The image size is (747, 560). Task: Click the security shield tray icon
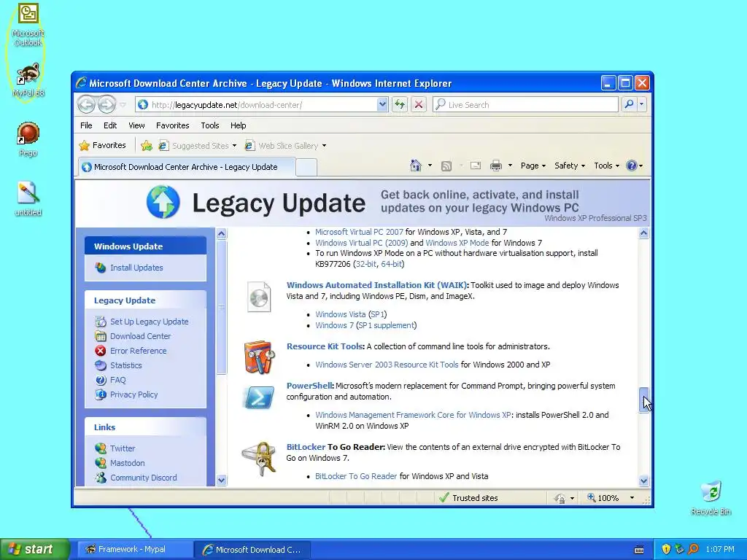point(666,549)
